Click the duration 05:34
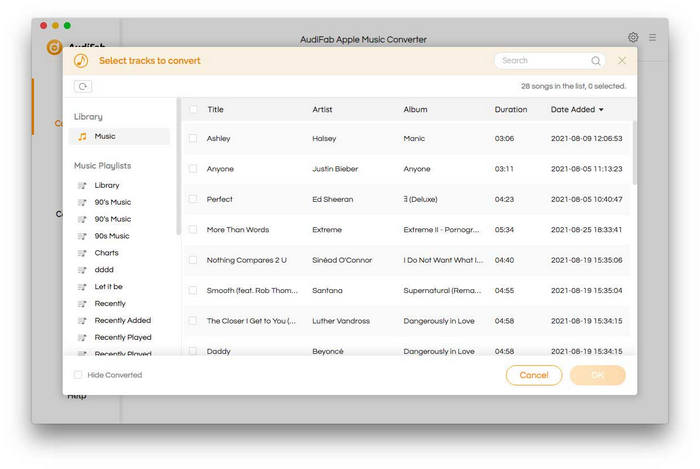Image resolution: width=700 pixels, height=469 pixels. point(504,230)
